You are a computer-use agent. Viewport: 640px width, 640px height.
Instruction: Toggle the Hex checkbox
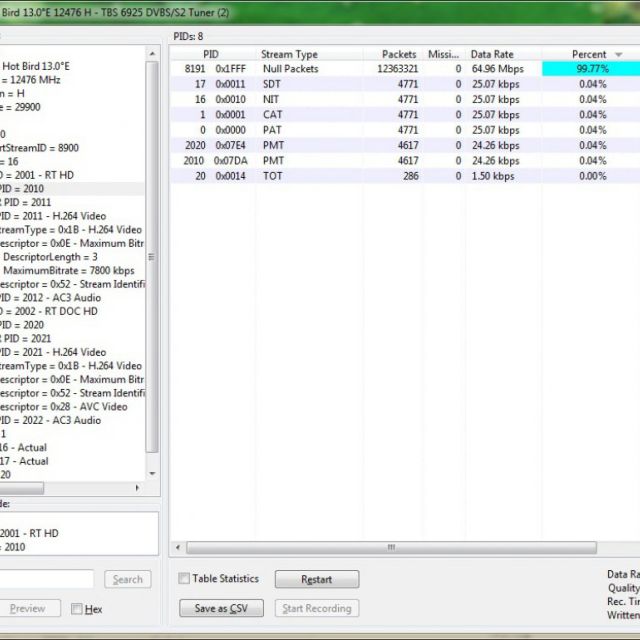click(76, 609)
